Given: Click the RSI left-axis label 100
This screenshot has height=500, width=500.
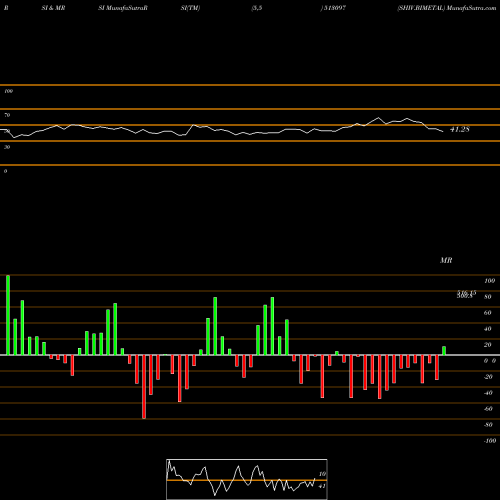Looking at the screenshot, I should (8, 91).
